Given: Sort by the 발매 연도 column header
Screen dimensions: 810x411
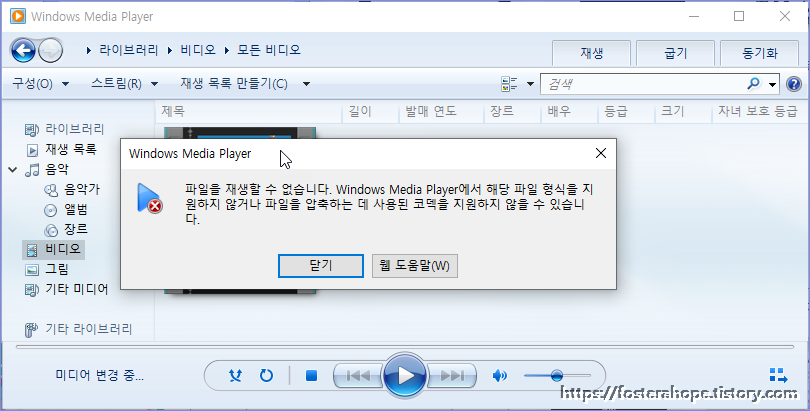Looking at the screenshot, I should pyautogui.click(x=442, y=112).
